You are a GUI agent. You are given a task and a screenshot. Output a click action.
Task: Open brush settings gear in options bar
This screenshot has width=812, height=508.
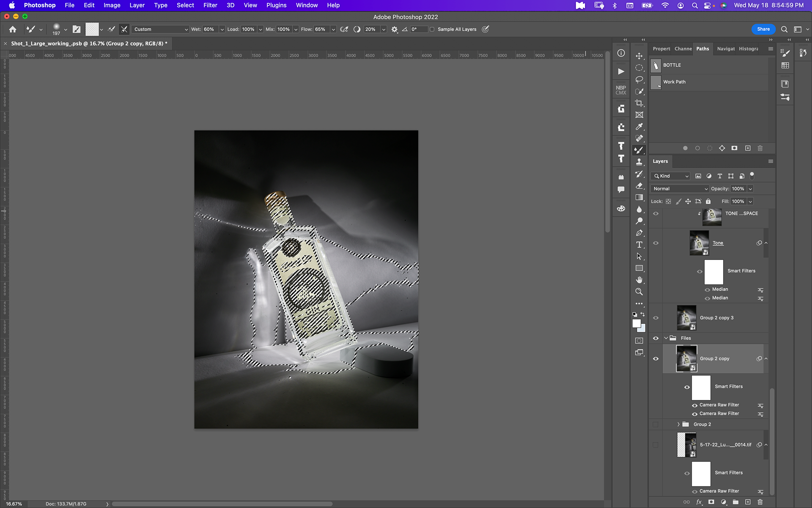395,29
